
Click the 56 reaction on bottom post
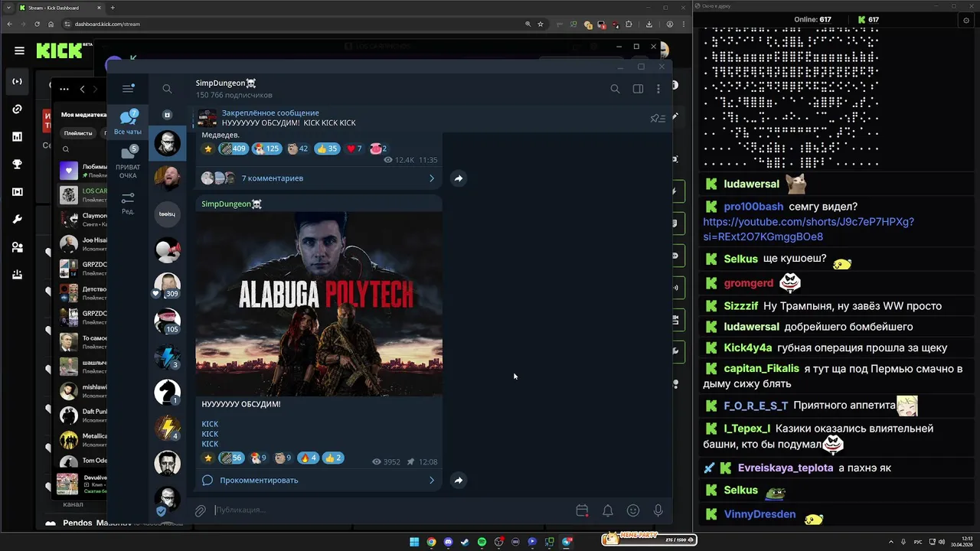(231, 458)
